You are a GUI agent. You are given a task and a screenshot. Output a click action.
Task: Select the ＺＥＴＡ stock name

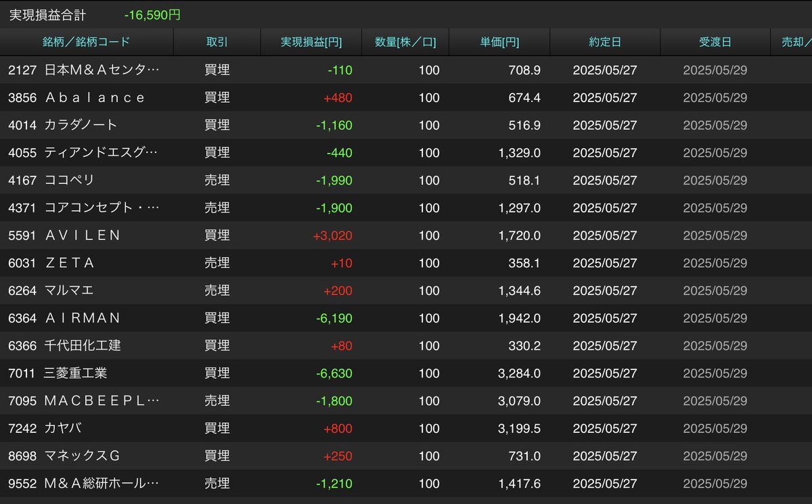click(x=69, y=263)
